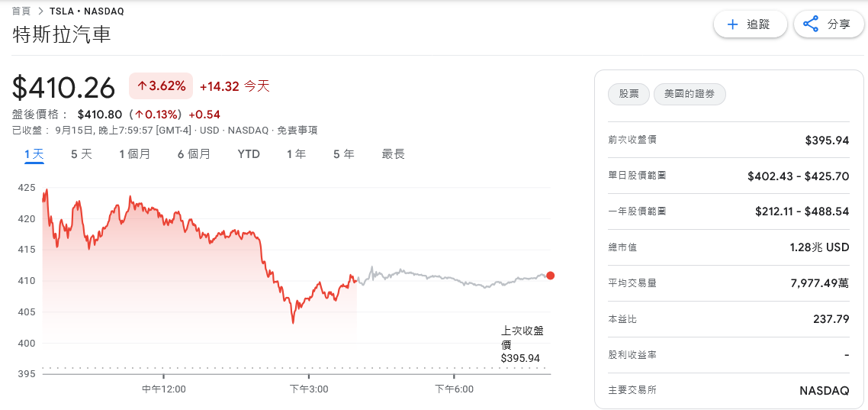The image size is (868, 410).
Task: Click the red endpoint dot on chart
Action: point(551,276)
